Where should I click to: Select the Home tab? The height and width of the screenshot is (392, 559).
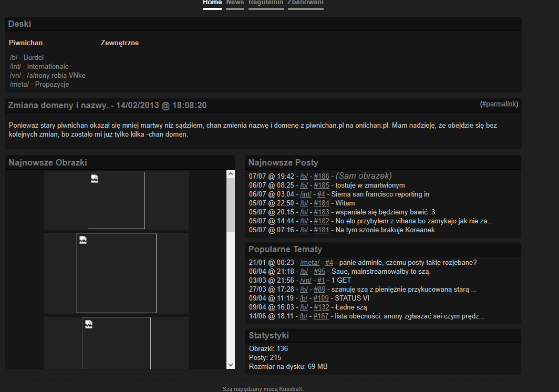click(212, 3)
